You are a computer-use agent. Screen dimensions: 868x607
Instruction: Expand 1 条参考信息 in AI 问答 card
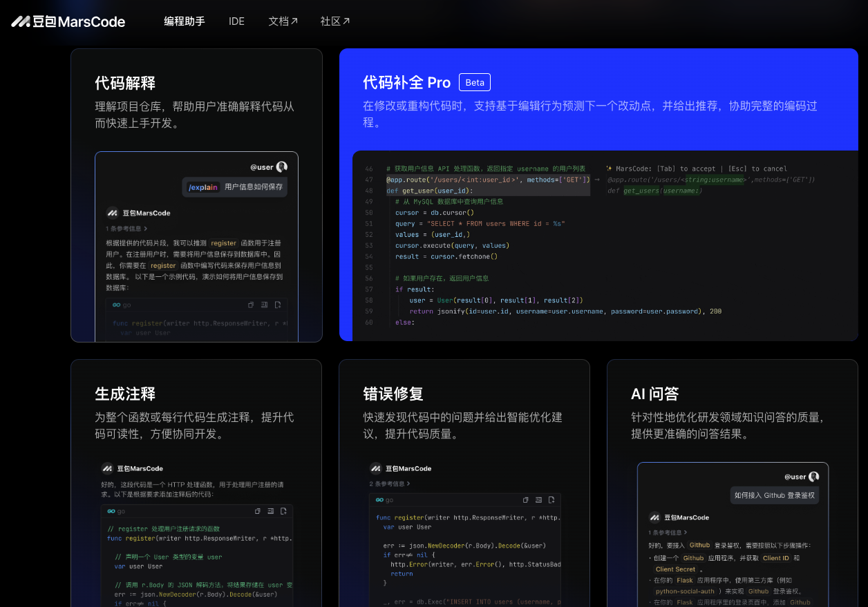[x=669, y=532]
